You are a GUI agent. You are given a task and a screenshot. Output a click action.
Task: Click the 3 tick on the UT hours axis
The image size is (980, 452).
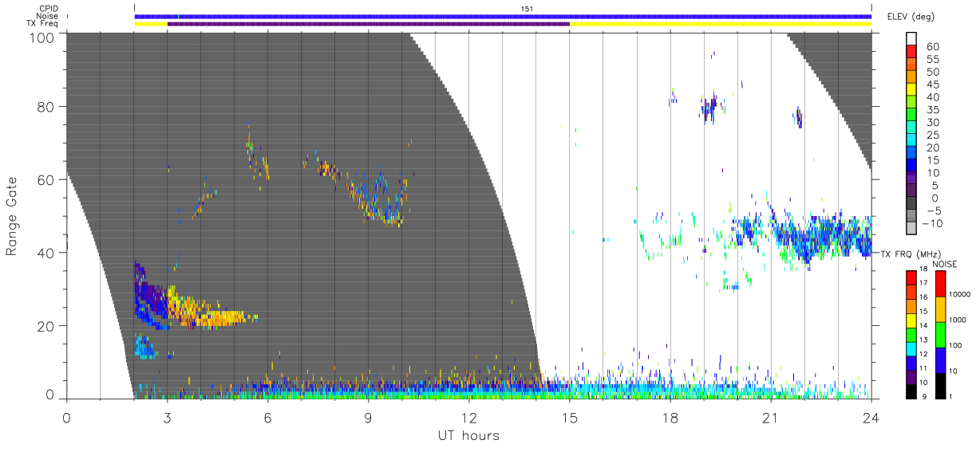(x=167, y=417)
